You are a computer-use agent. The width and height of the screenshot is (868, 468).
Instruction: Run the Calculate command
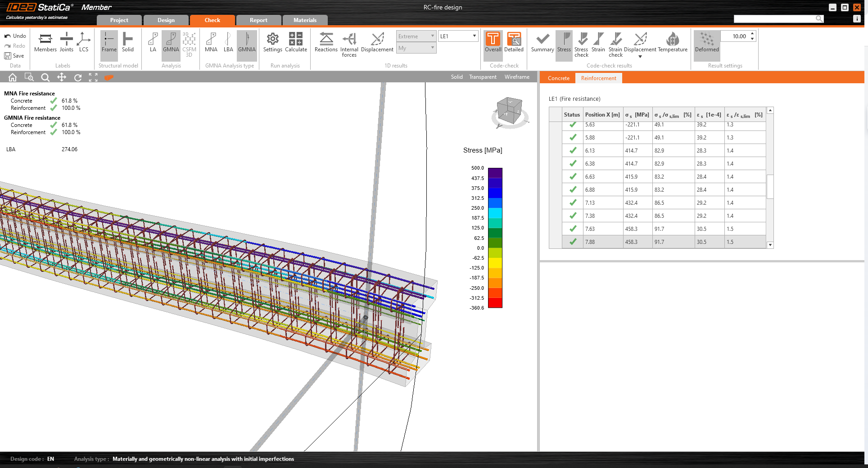pos(296,43)
